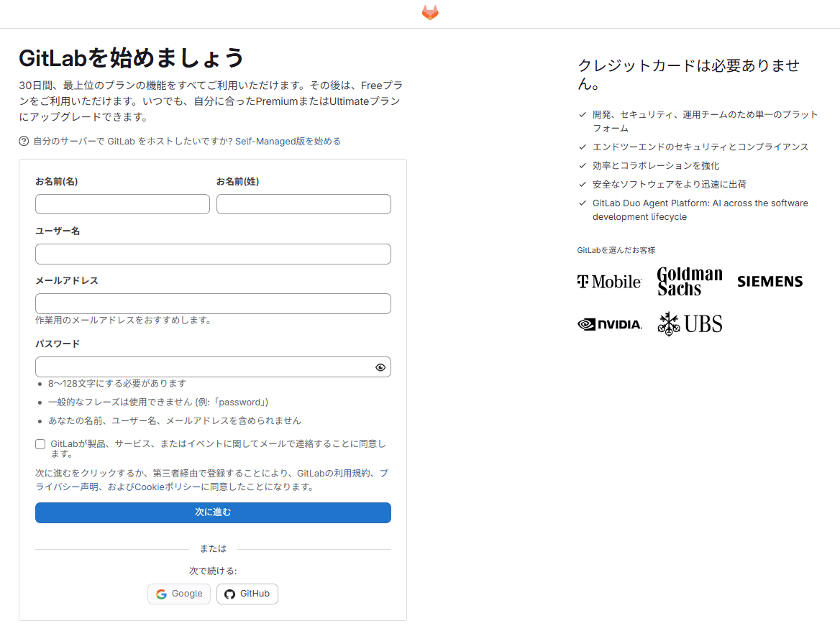This screenshot has height=626, width=840.
Task: Open the GitLab 利用規約 link
Action: (x=335, y=474)
